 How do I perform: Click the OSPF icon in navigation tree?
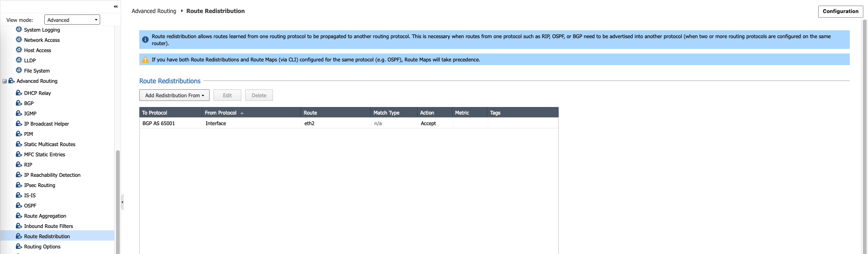point(19,206)
